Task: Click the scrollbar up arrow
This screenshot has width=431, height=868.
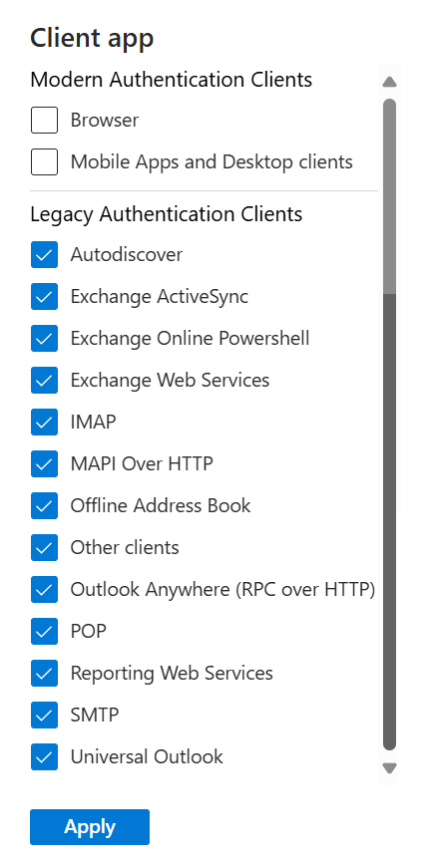Action: coord(389,82)
